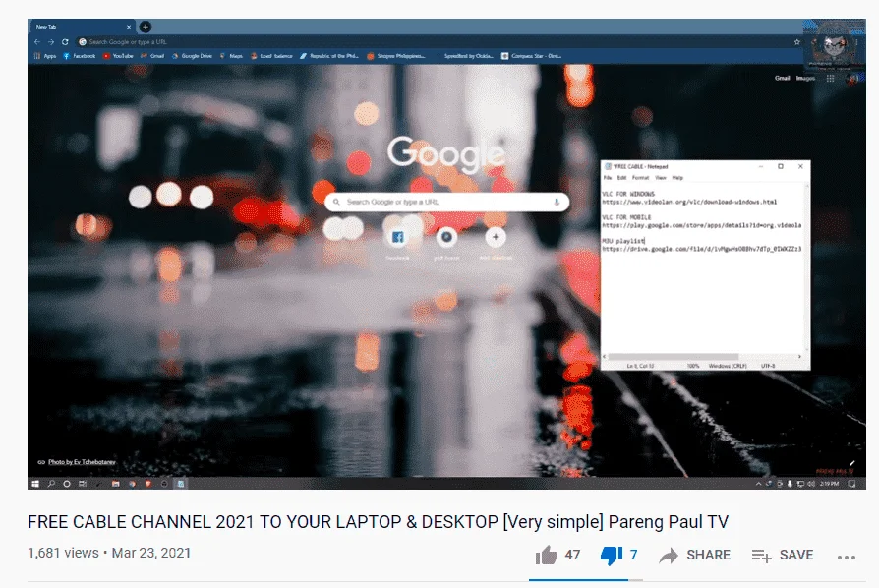Click the SHARE button
Image resolution: width=879 pixels, height=588 pixels.
[x=695, y=555]
